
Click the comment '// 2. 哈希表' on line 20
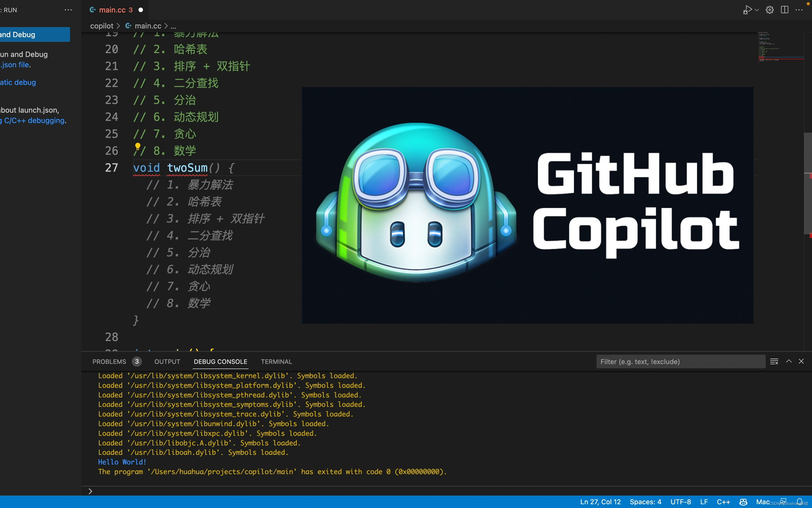pos(170,49)
